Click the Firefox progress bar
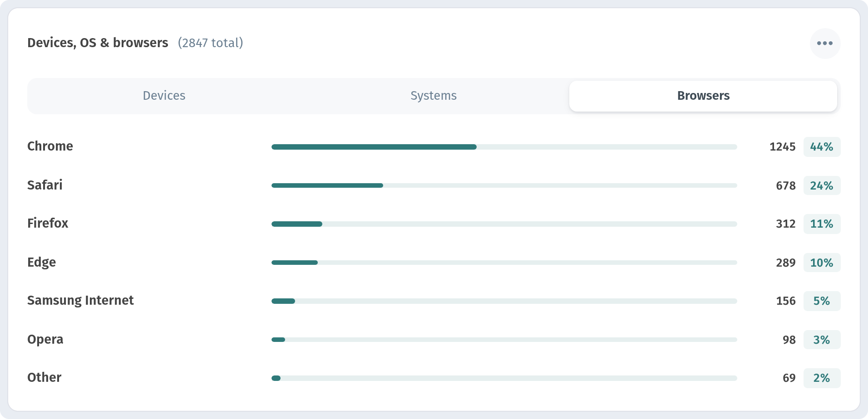This screenshot has height=419, width=868. [x=504, y=224]
